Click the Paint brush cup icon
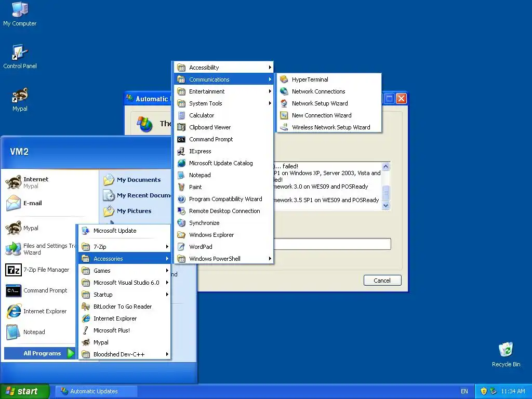Viewport: 532px width, 399px height. tap(181, 187)
